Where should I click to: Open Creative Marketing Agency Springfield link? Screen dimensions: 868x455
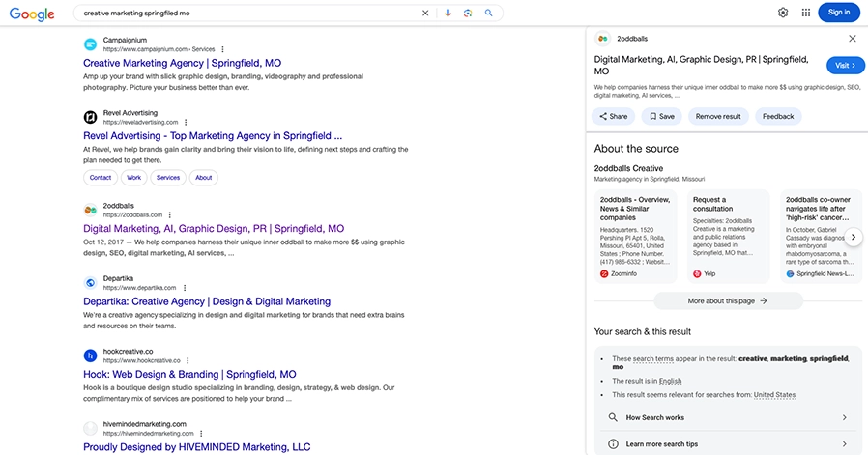(x=182, y=63)
